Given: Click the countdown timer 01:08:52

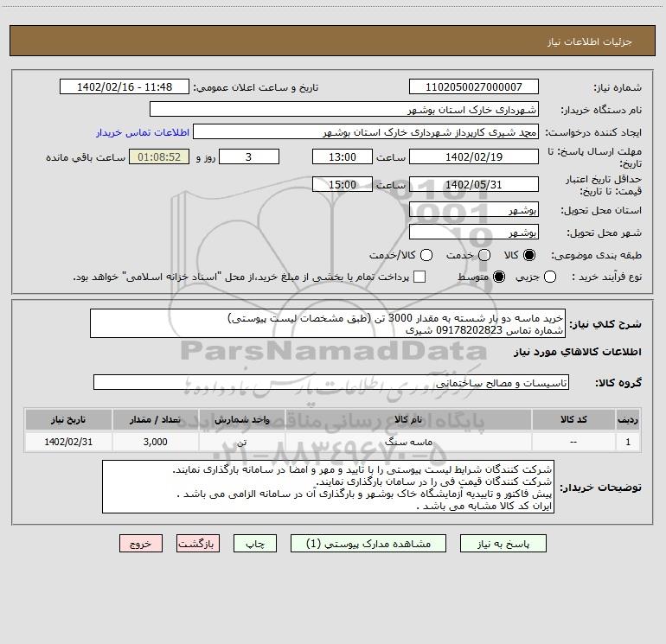Looking at the screenshot, I should pos(159,156).
